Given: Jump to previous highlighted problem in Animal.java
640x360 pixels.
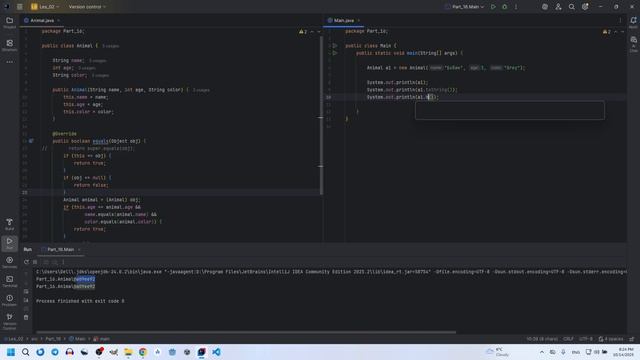Looking at the screenshot, I should [312, 31].
